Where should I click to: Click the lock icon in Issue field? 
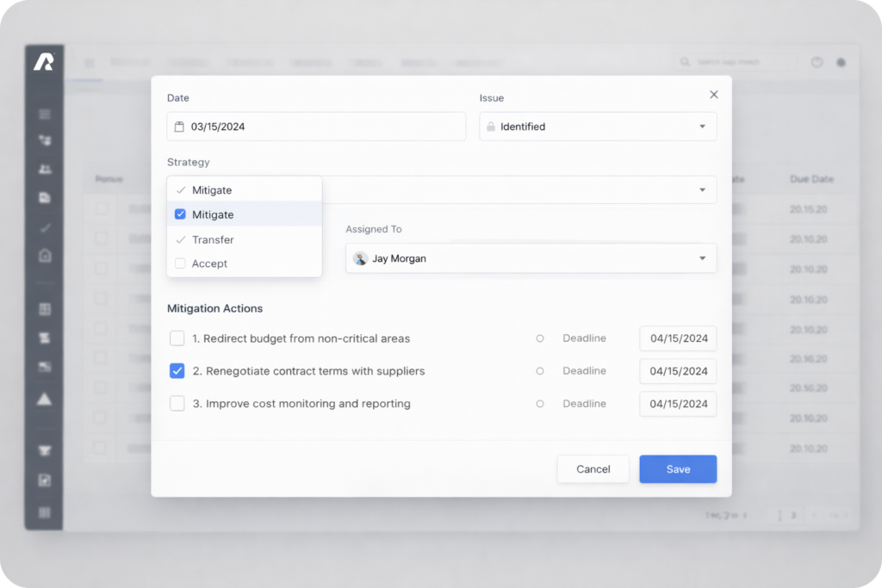(x=490, y=127)
